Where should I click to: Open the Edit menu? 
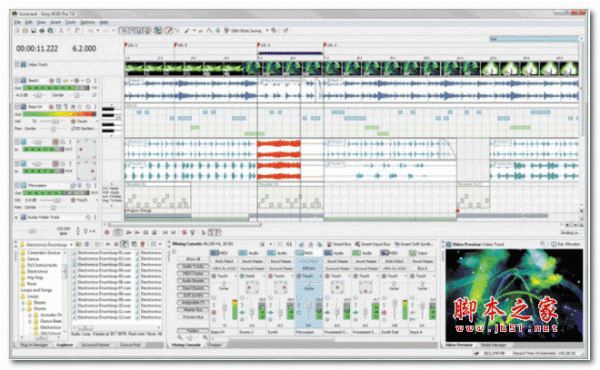[29, 22]
